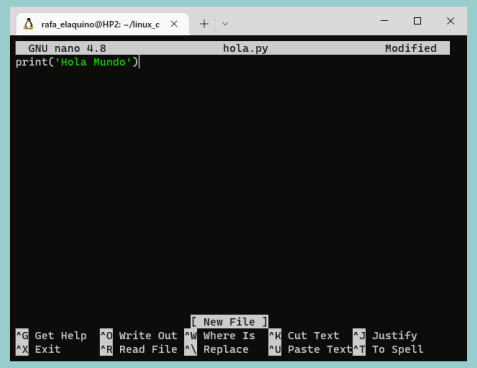Click the To Spell label
The height and width of the screenshot is (368, 477).
click(x=398, y=350)
